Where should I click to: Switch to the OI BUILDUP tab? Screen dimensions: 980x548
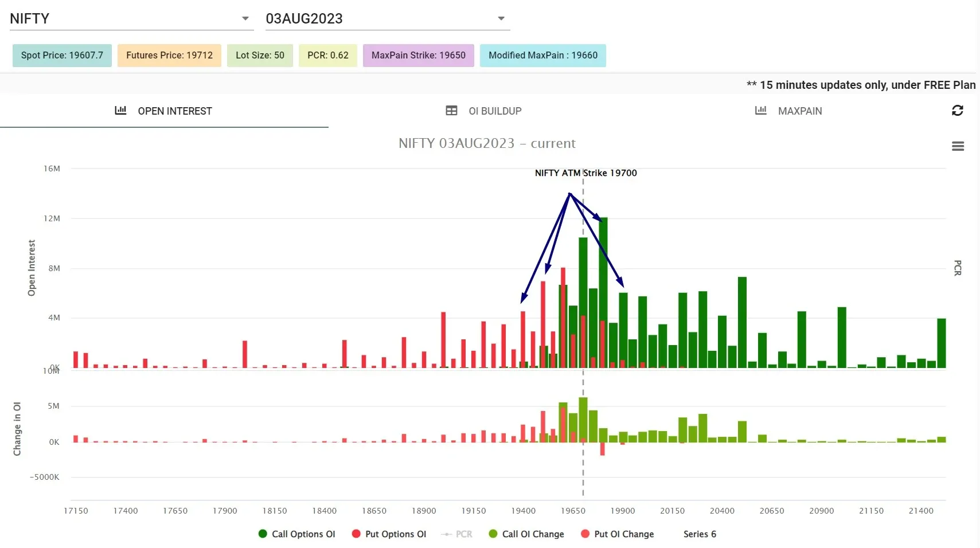[x=484, y=111]
